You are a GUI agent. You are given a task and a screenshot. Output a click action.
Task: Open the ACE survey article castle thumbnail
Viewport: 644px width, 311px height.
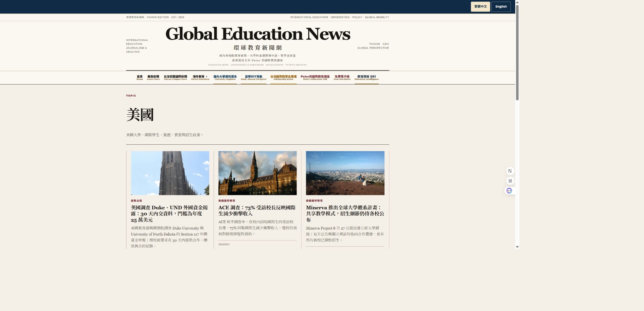[x=258, y=173]
